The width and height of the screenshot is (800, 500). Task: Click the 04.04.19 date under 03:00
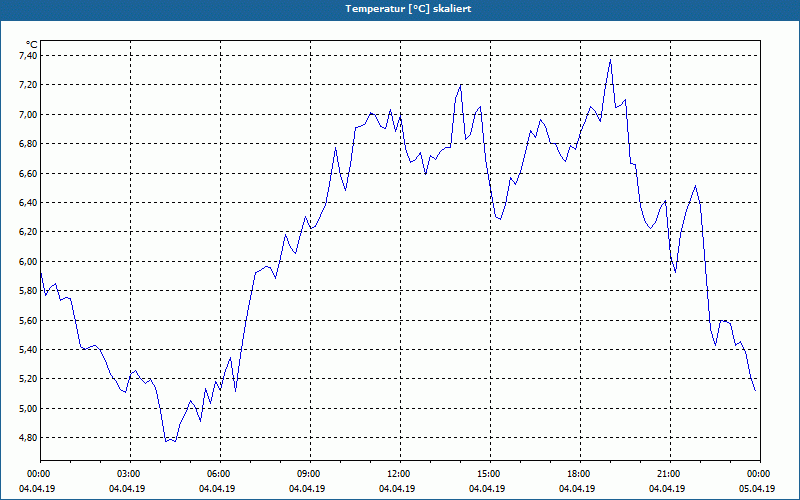(x=127, y=489)
